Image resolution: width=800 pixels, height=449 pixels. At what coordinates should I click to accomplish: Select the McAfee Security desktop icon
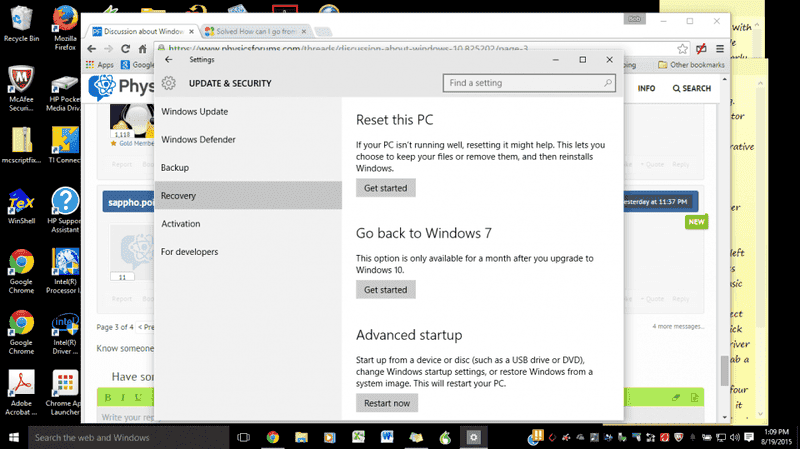click(x=21, y=89)
